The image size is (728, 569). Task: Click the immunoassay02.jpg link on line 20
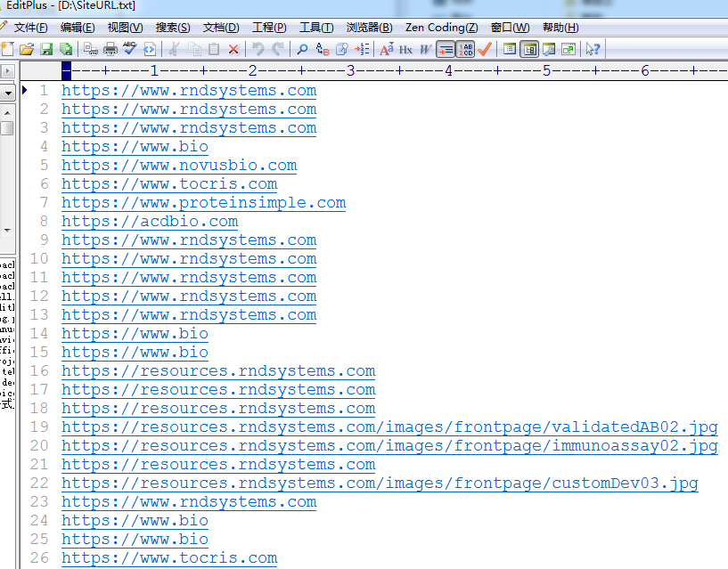pos(389,445)
